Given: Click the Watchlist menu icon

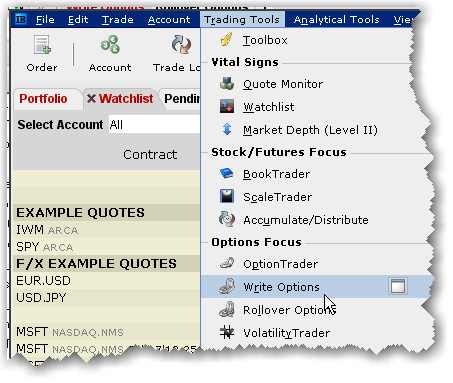Looking at the screenshot, I should pos(227,107).
